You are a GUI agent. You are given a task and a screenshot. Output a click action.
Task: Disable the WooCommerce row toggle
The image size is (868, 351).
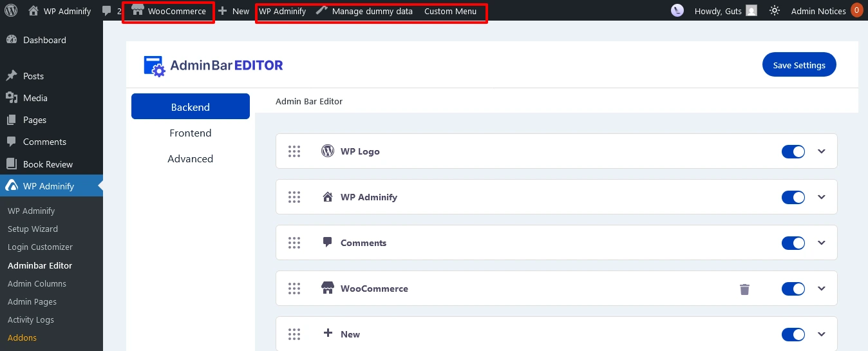[x=793, y=289]
